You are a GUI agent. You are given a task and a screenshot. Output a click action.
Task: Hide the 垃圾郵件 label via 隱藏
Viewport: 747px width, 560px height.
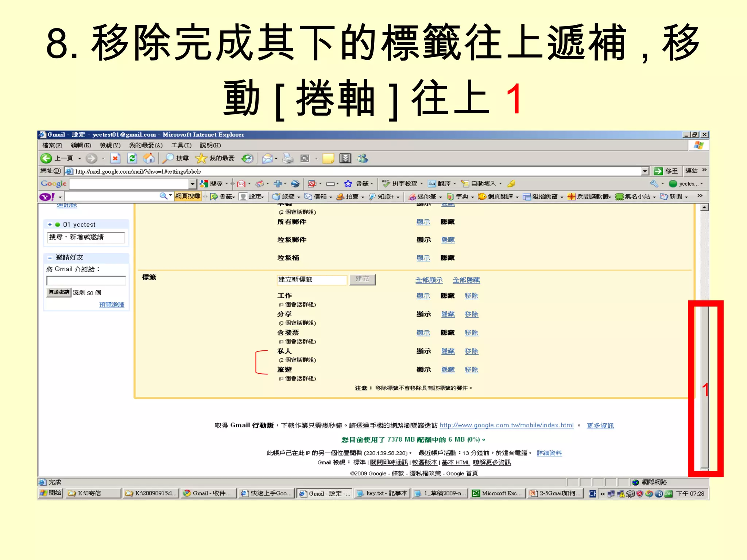point(448,240)
